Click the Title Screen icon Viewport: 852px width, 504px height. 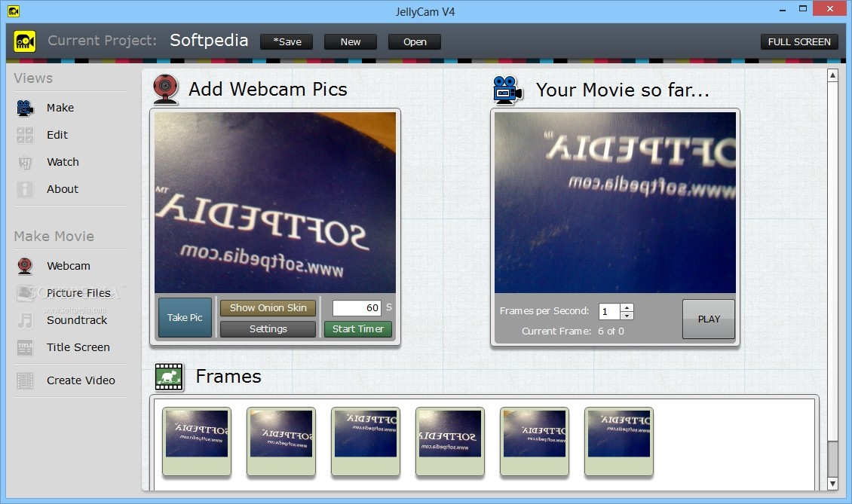click(x=25, y=347)
